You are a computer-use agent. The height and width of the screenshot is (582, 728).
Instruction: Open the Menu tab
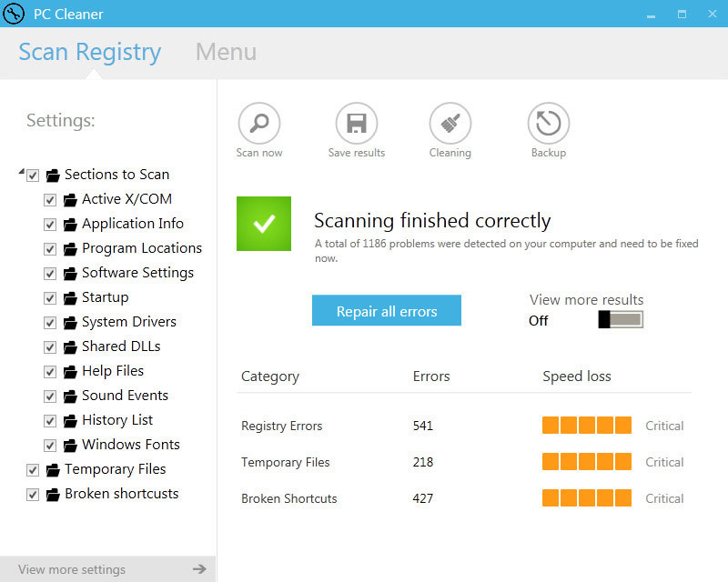[x=226, y=52]
